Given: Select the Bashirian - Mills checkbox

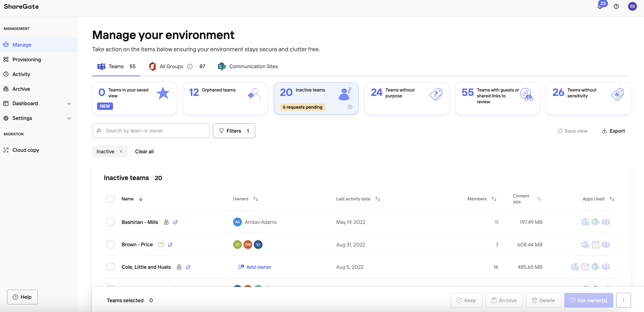Looking at the screenshot, I should (x=110, y=222).
